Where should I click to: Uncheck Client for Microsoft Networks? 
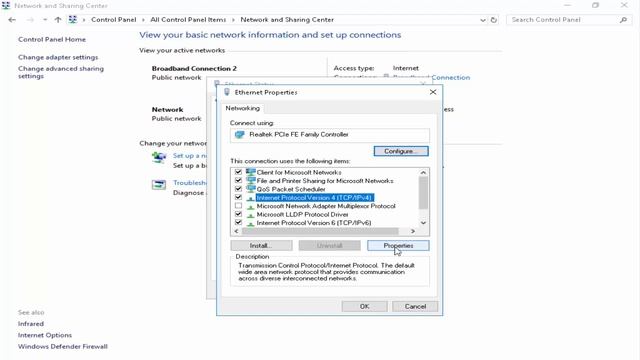coord(238,172)
